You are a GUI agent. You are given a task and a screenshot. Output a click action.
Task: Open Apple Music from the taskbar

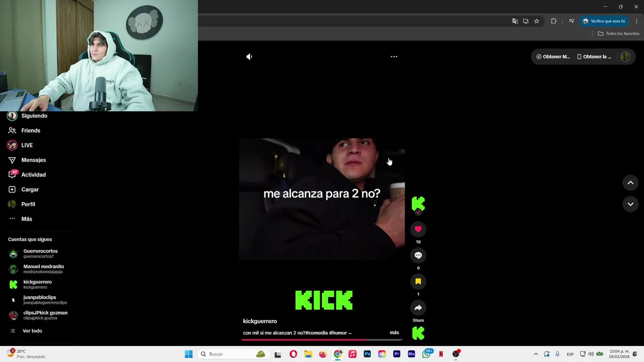click(352, 354)
